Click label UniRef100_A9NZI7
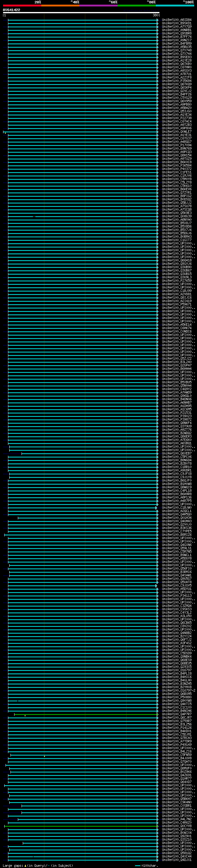 click(177, 40)
